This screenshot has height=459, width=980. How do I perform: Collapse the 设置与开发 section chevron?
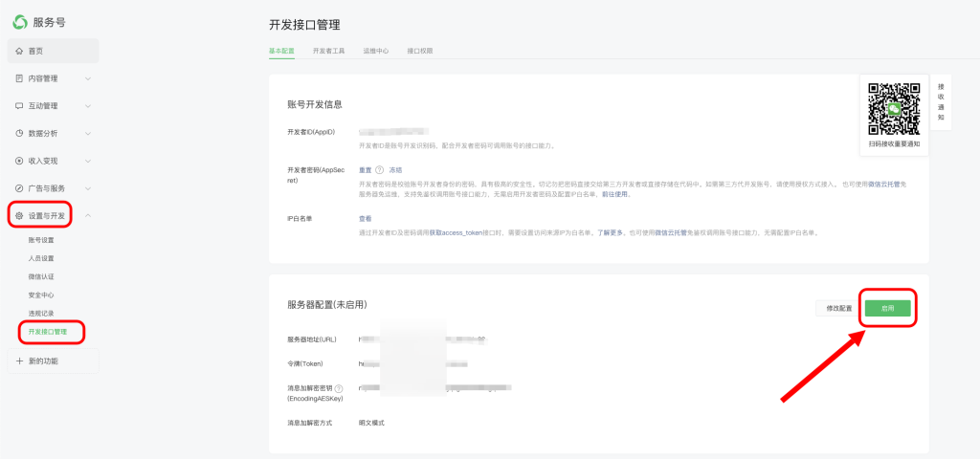pos(88,216)
